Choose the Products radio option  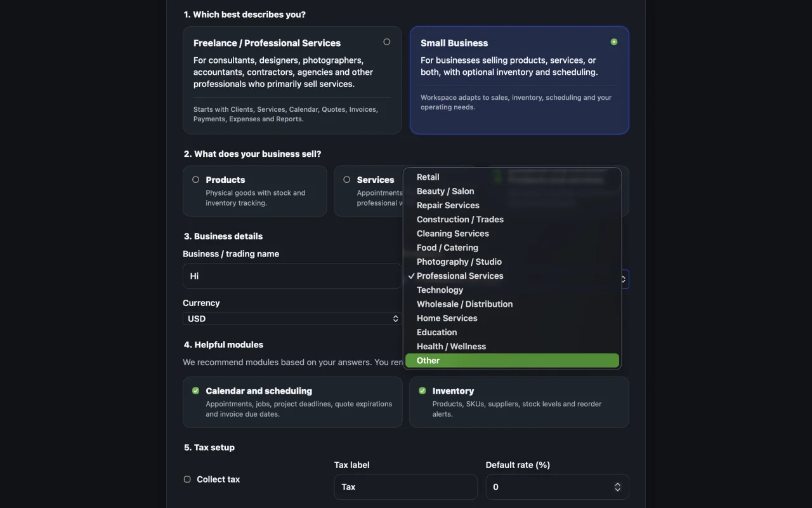195,180
